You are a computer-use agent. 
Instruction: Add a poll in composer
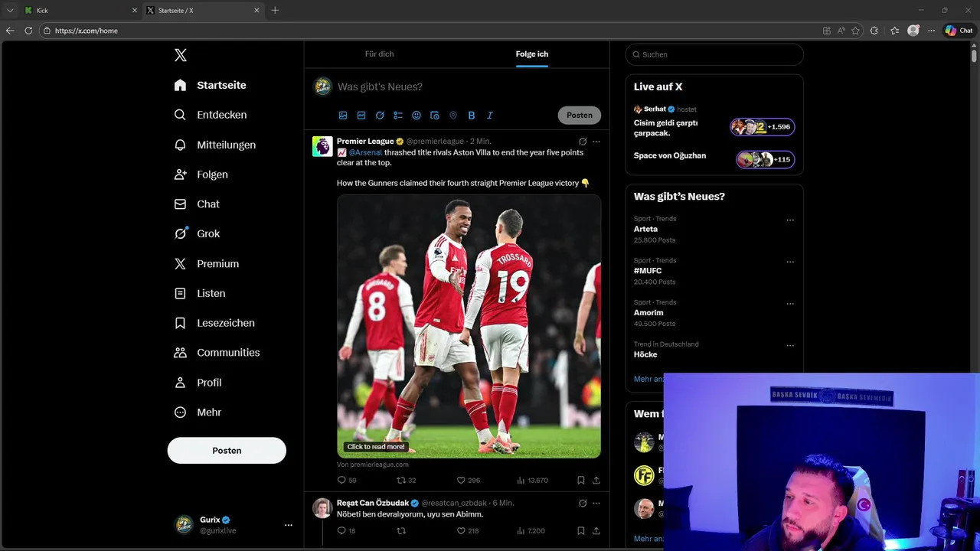(398, 116)
